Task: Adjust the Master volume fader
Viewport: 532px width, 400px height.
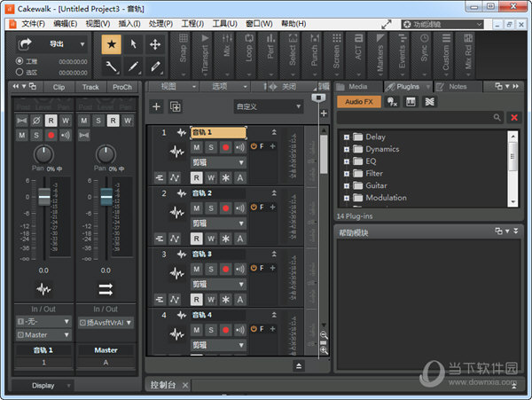Action: coord(106,196)
